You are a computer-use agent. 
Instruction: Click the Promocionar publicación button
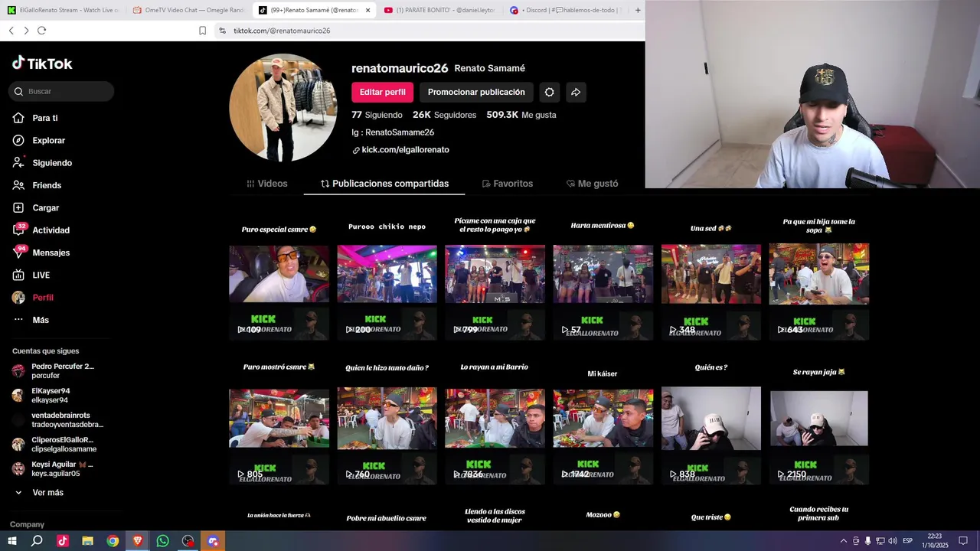coord(476,92)
